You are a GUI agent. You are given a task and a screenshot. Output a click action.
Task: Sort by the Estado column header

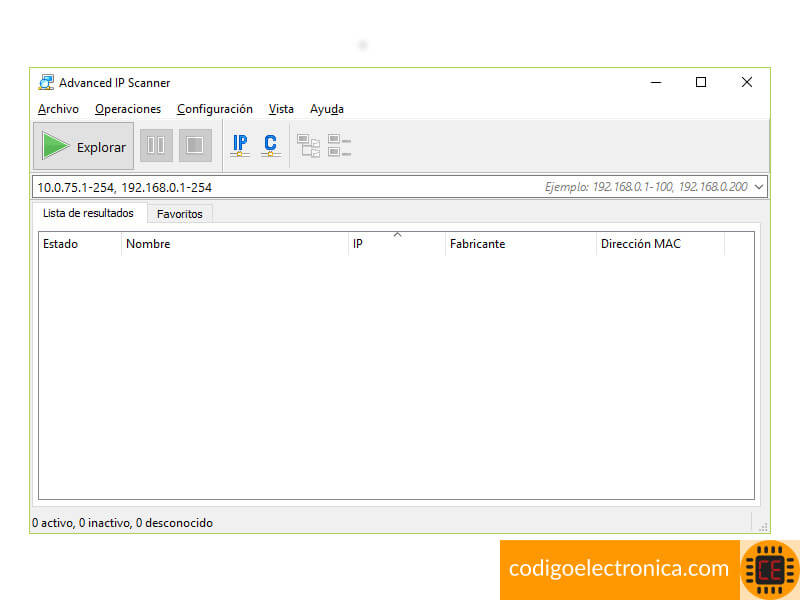[x=80, y=244]
